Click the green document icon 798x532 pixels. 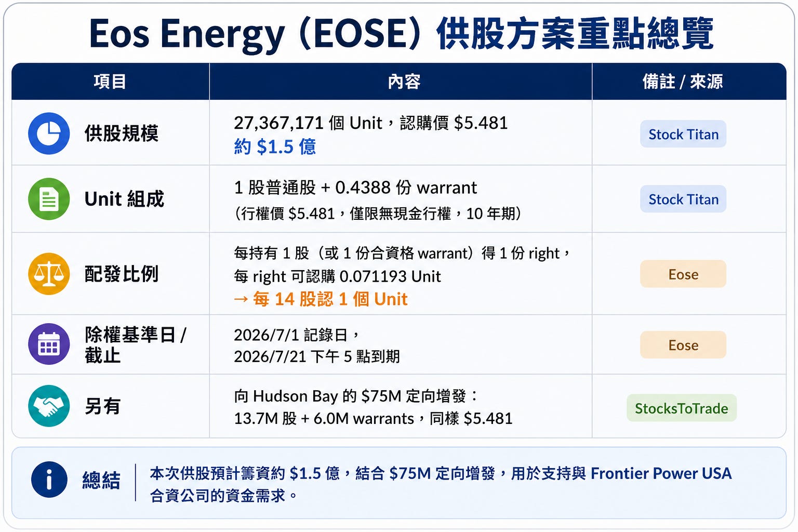49,199
